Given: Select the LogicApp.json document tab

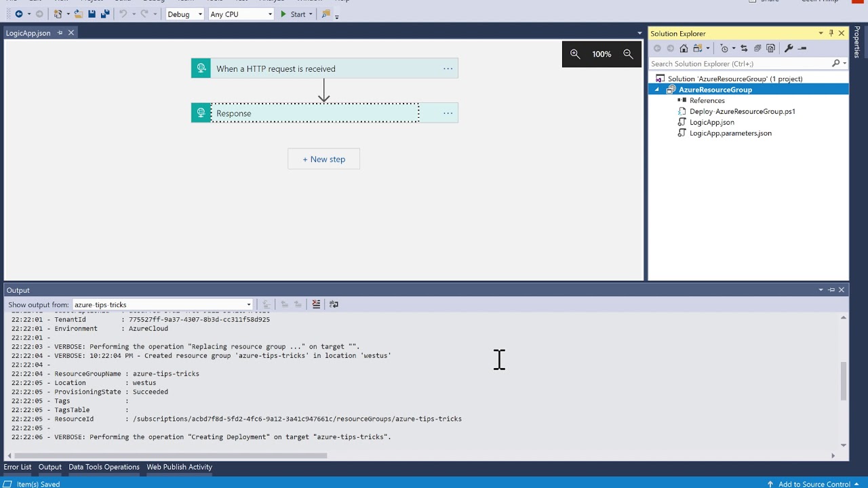Looking at the screenshot, I should 28,33.
